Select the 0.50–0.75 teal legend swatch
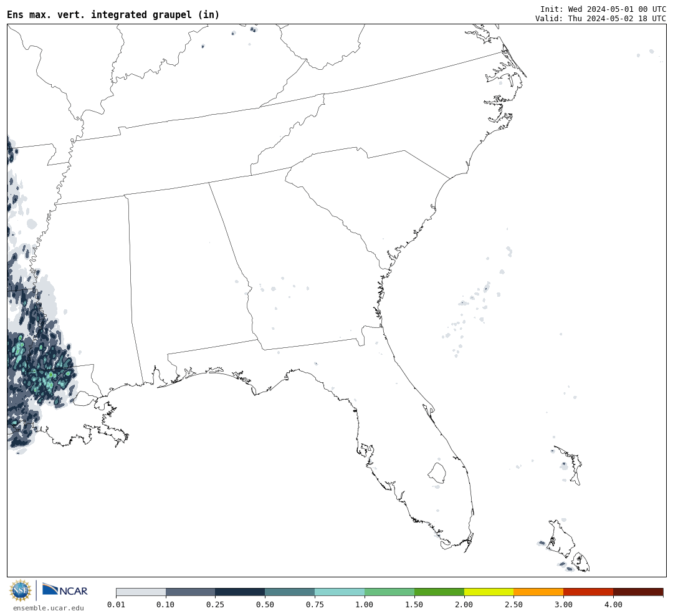 tap(290, 592)
